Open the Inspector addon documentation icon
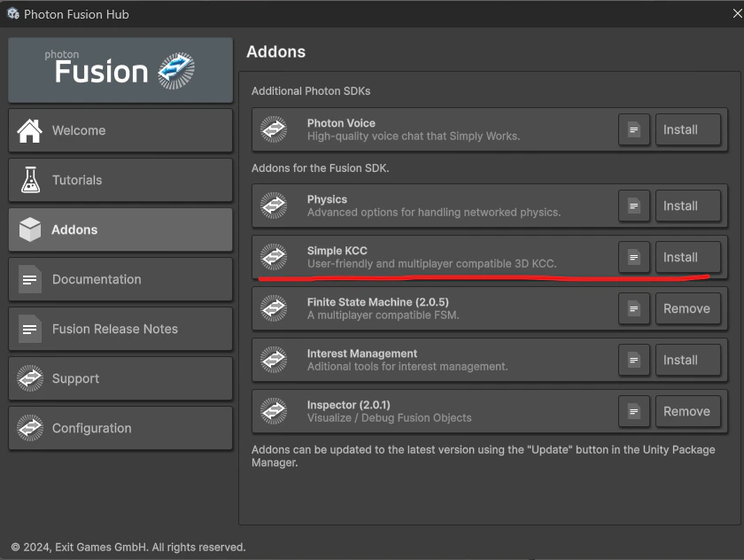This screenshot has height=560, width=744. point(633,411)
